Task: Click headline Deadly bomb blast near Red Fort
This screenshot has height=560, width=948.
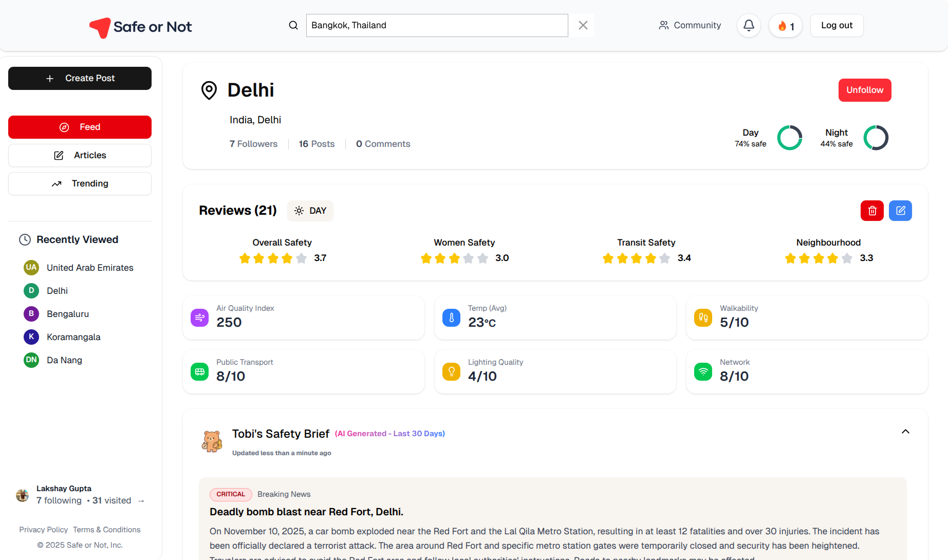Action: click(x=306, y=512)
